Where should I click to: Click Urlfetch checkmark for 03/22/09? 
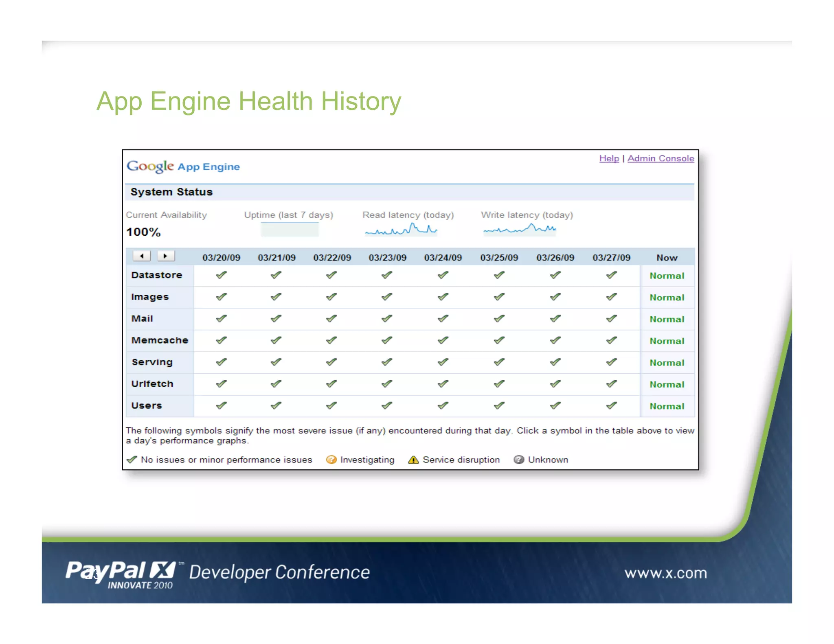point(331,383)
